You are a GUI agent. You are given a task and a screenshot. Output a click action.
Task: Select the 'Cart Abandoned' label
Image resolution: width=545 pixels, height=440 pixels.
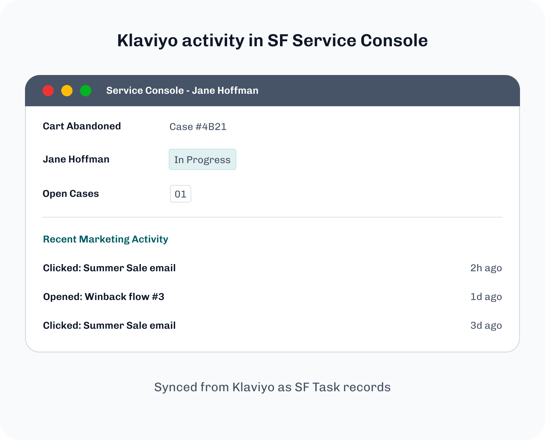tap(82, 126)
